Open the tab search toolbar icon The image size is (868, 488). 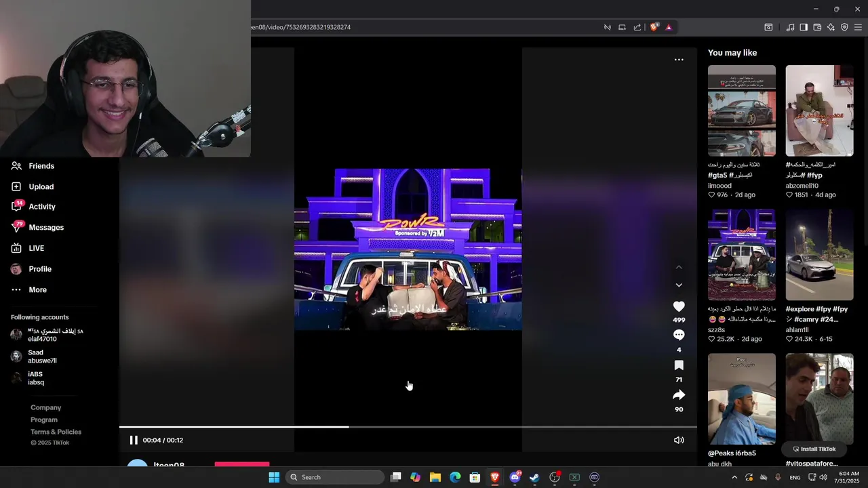768,27
